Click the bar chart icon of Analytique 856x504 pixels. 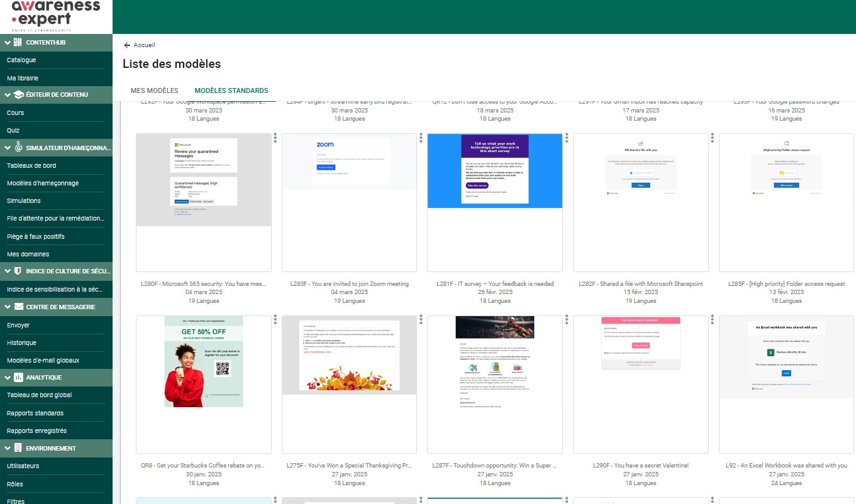click(x=18, y=377)
